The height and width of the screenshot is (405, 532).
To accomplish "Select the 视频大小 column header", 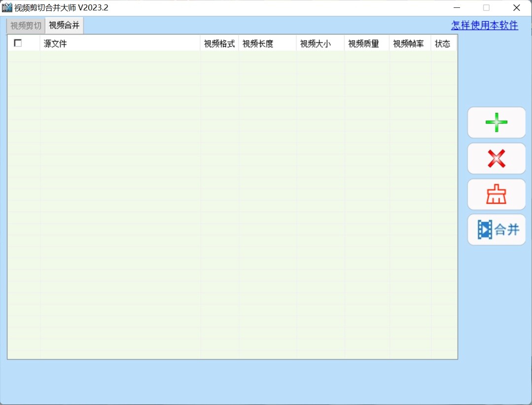I will (319, 43).
